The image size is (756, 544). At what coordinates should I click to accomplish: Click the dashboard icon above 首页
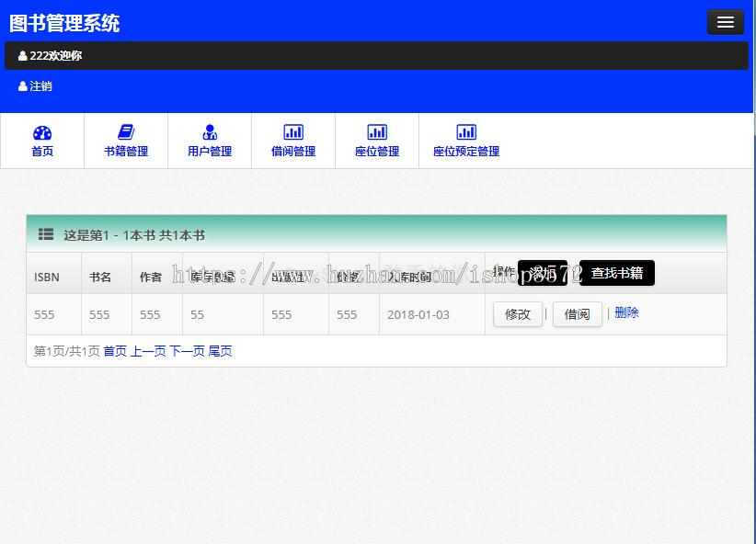[42, 132]
